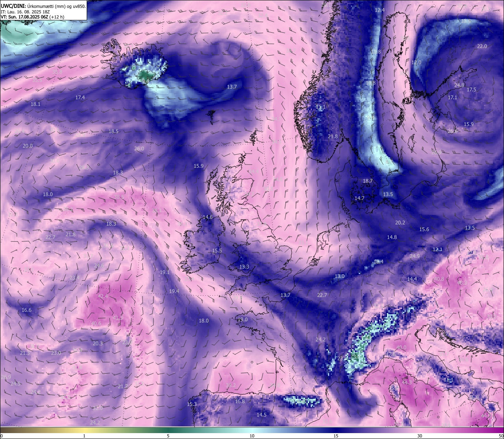The height and width of the screenshot is (439, 504).
Task: Click the 18.7 value over Denmark
Action: pyautogui.click(x=367, y=181)
